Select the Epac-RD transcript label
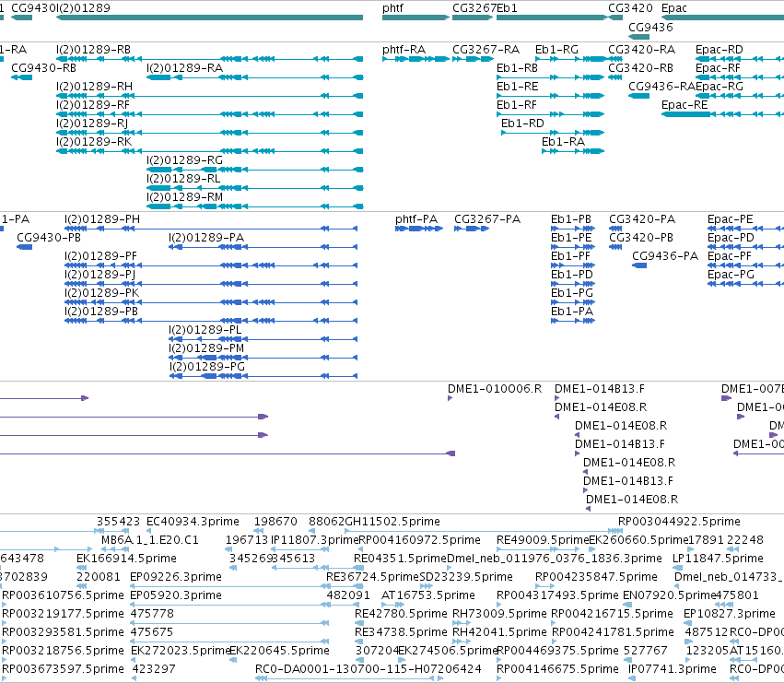Screen dimensions: 784x683 [x=719, y=50]
